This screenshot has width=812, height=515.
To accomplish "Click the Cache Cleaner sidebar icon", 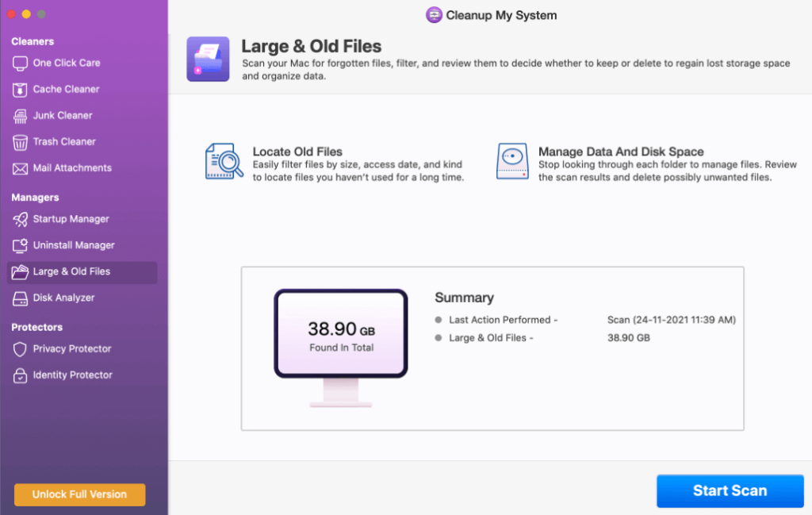I will (x=20, y=90).
